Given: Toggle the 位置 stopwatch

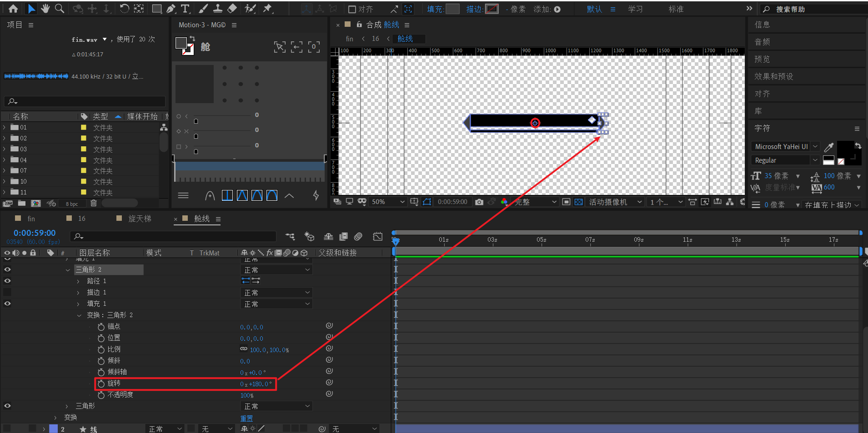Looking at the screenshot, I should coord(101,338).
